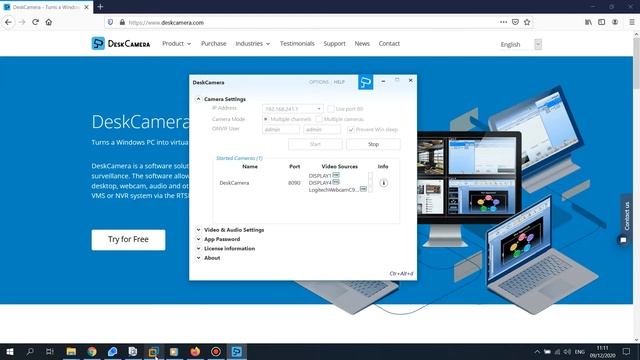Image resolution: width=640 pixels, height=360 pixels.
Task: Open the Windows Start menu
Action: click(x=10, y=351)
